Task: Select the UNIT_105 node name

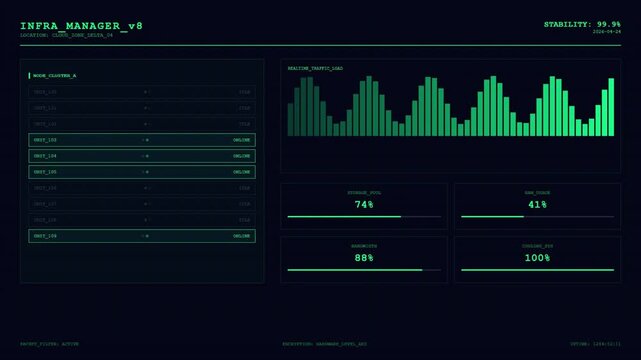Action: click(x=45, y=172)
